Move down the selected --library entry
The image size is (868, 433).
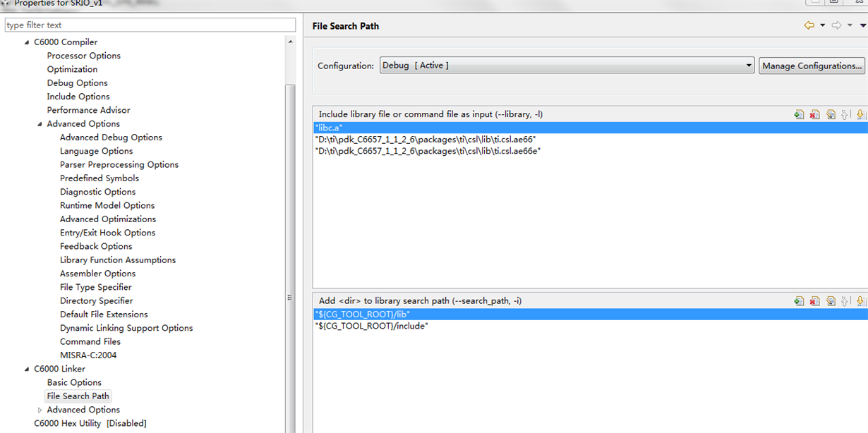pyautogui.click(x=861, y=114)
